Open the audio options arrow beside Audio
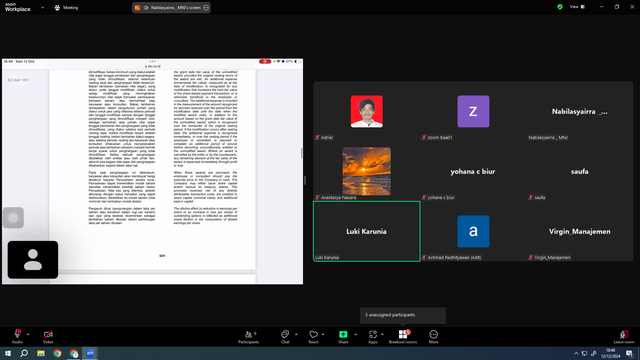Viewport: 640px width, 360px height. [28, 334]
